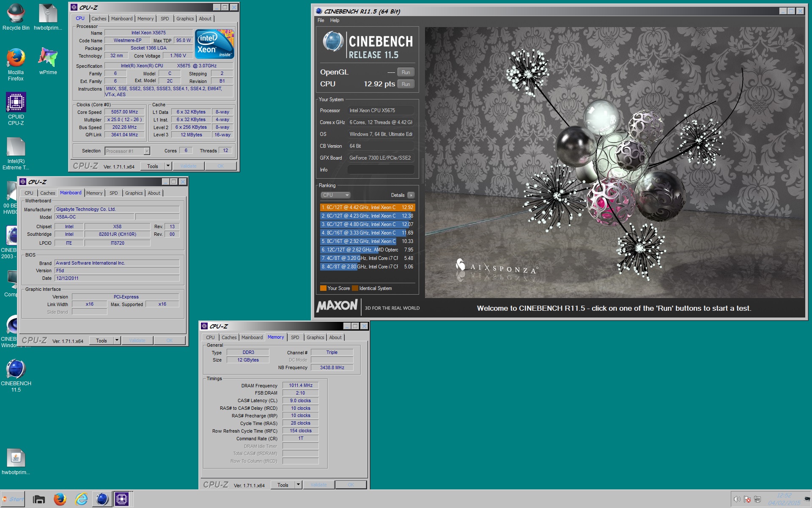The image size is (812, 508).
Task: Run the OpenGL benchmark
Action: [406, 72]
